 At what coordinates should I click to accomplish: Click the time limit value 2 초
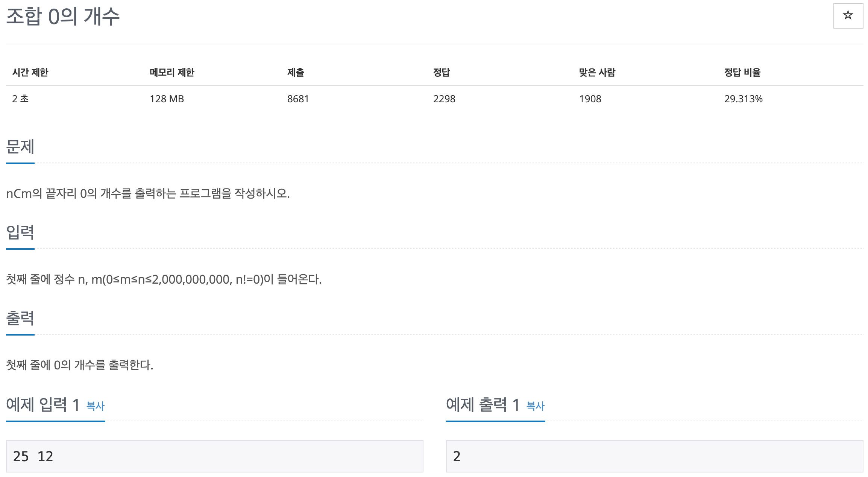(x=20, y=99)
